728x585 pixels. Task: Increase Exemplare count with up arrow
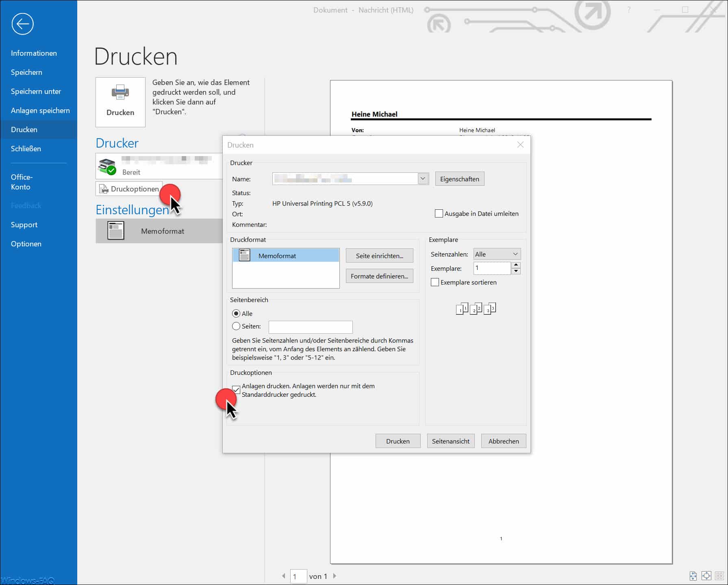(x=516, y=265)
